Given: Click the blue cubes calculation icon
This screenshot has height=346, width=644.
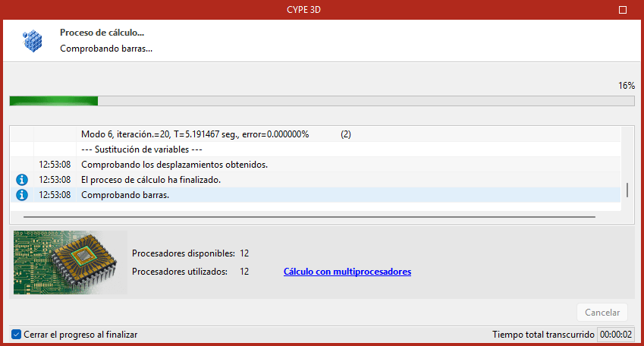Looking at the screenshot, I should point(33,41).
